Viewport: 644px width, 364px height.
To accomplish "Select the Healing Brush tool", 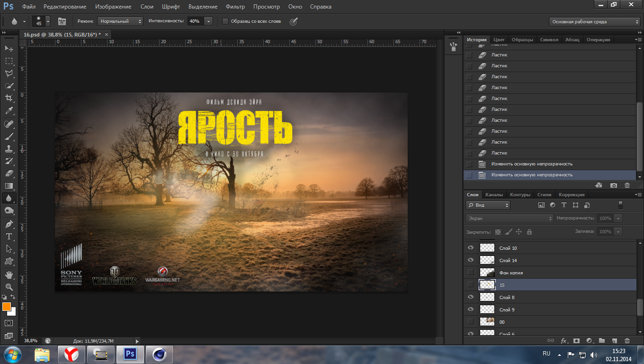I will tap(9, 124).
